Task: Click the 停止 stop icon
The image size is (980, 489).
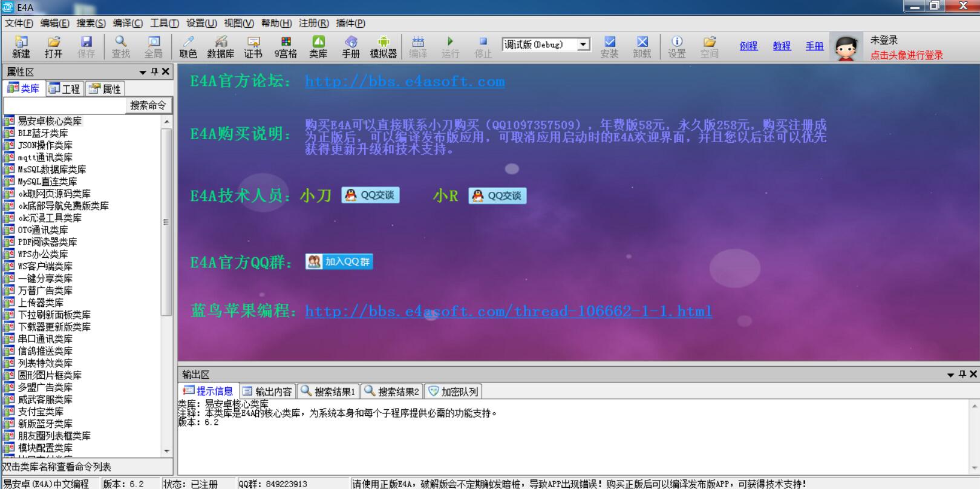Action: (483, 47)
